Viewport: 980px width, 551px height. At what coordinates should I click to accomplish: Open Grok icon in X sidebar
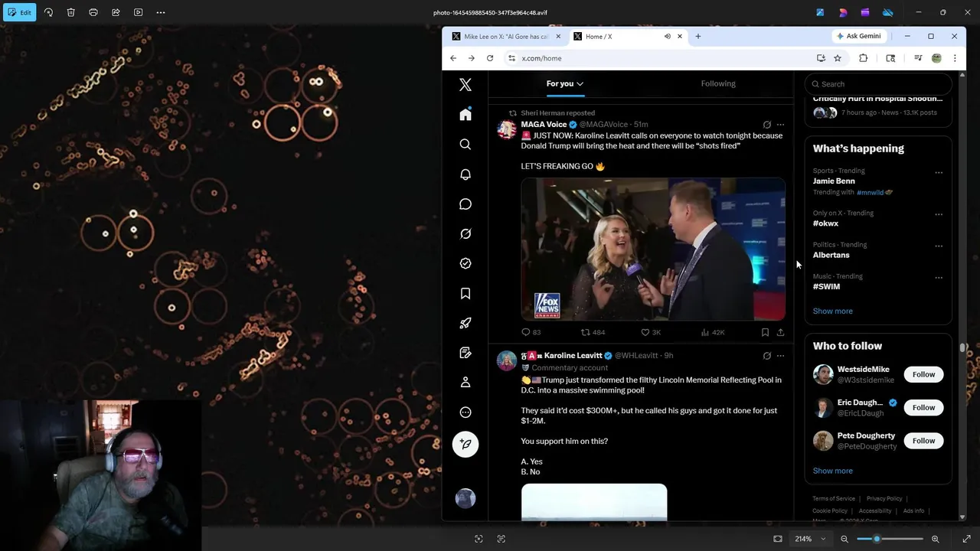[465, 234]
